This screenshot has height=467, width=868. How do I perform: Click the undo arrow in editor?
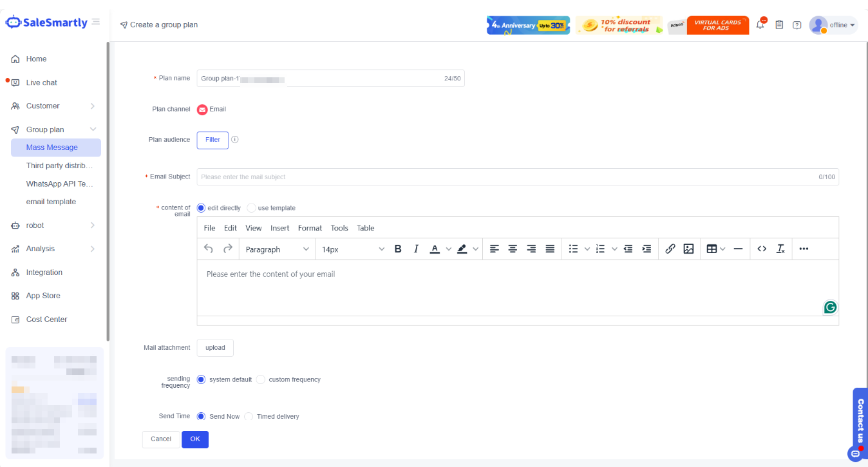[x=208, y=249]
